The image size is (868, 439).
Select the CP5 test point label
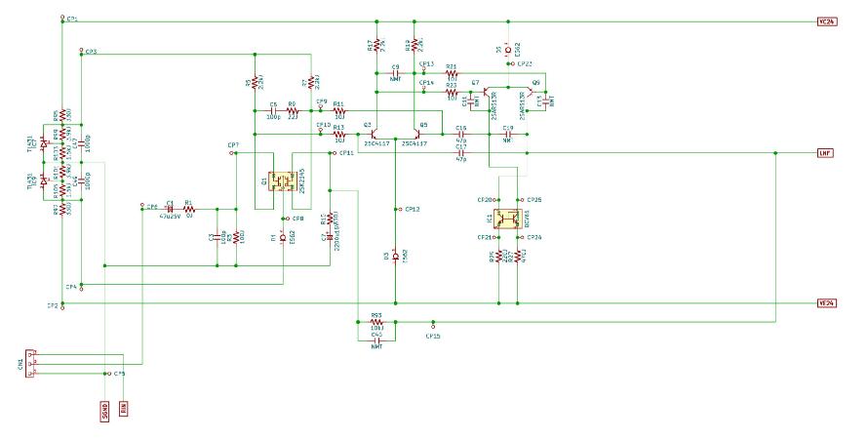120,374
